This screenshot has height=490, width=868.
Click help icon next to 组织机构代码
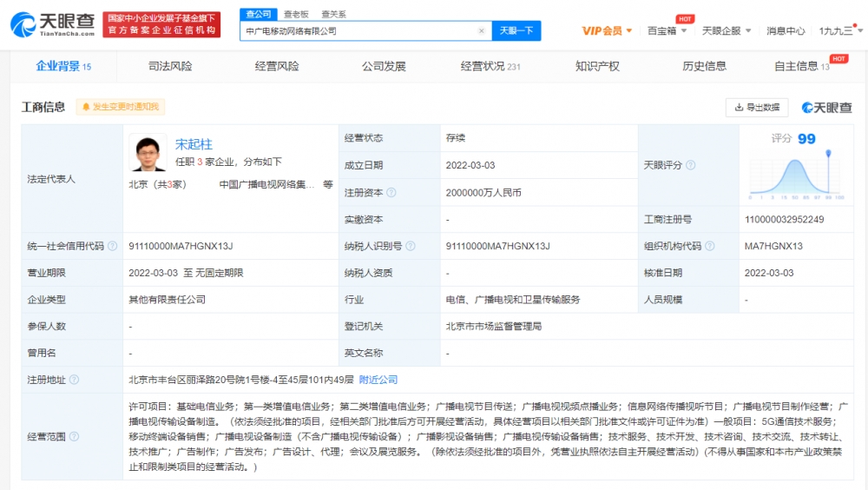(x=710, y=246)
